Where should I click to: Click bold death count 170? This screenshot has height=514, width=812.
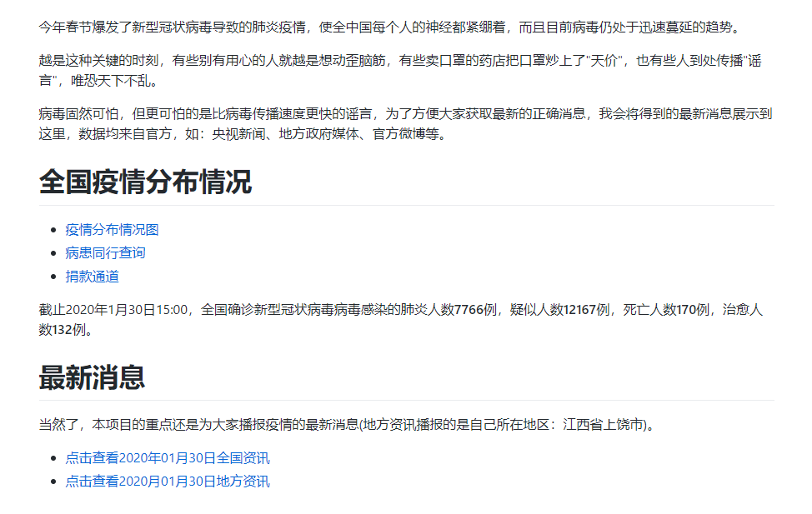coord(685,310)
